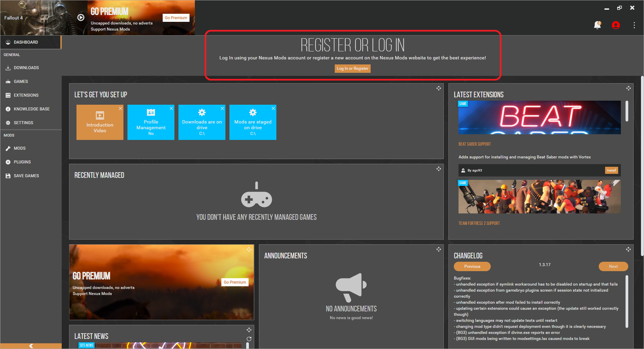Click the Games controller icon in sidebar

click(x=8, y=82)
